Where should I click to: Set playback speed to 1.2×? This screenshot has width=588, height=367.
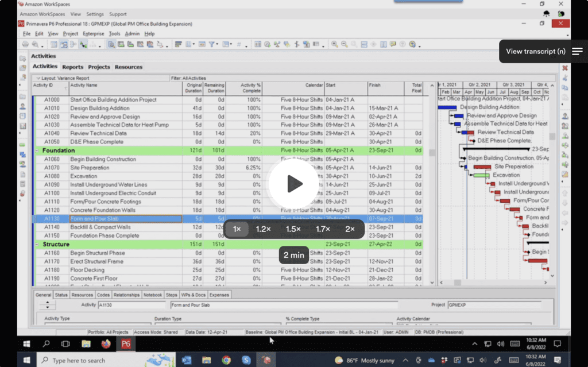(x=263, y=229)
